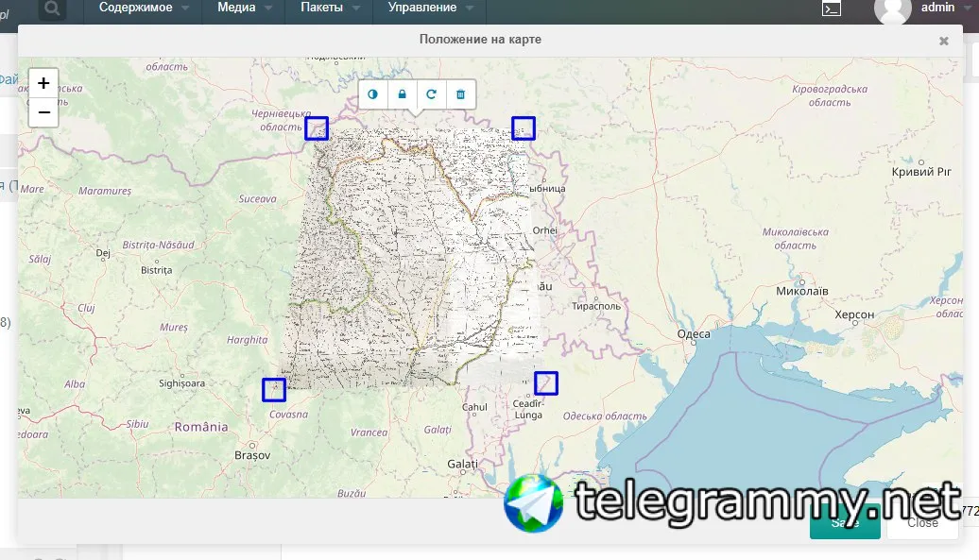Click Bistrița label on map

click(156, 270)
